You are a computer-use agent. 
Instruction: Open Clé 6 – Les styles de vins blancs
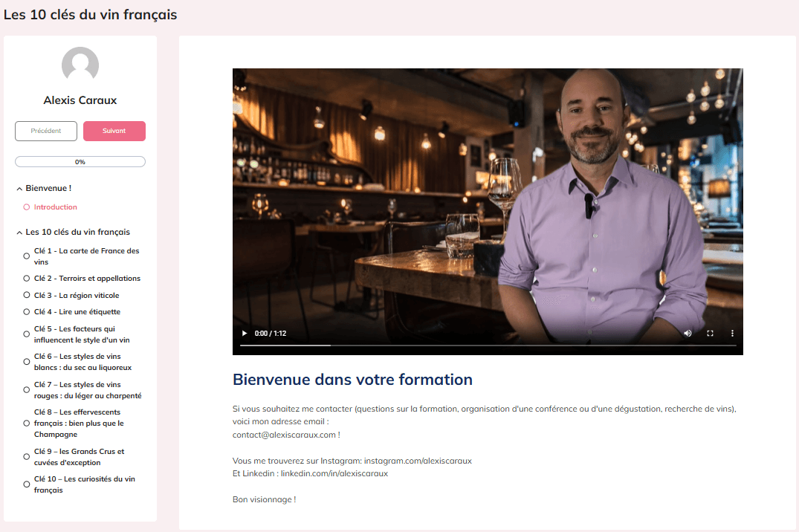point(83,362)
